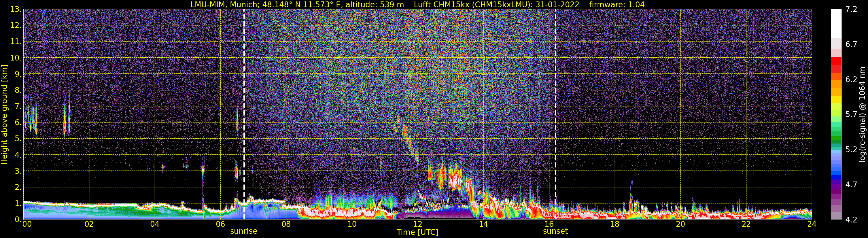The image size is (868, 238).
Task: Click the colorbar label 'log(rc-signal) @ 1064 nm'
Action: 862,115
